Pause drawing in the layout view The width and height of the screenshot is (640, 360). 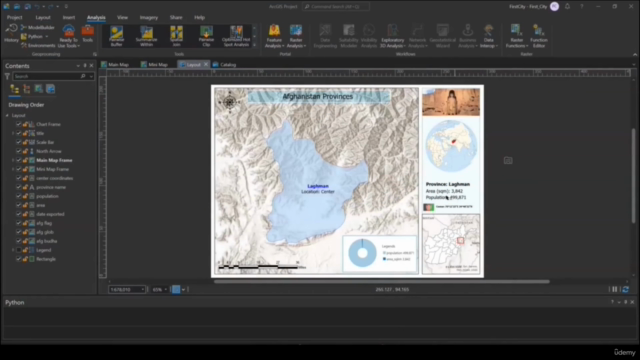point(615,289)
